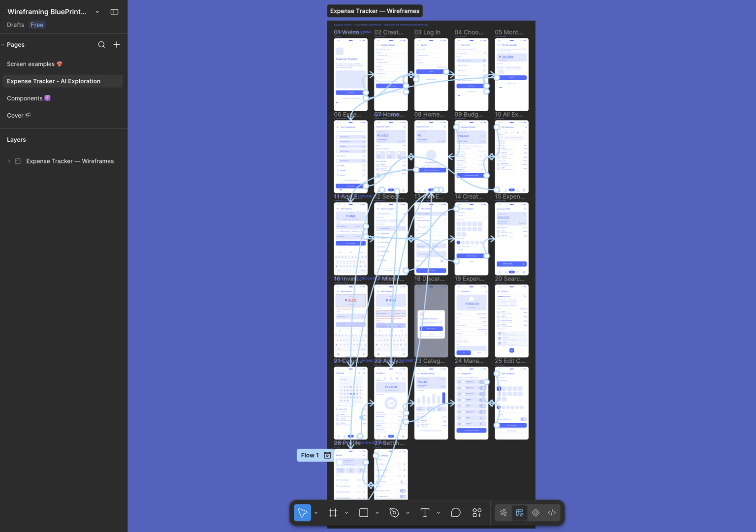Open the Cover page

tap(63, 116)
